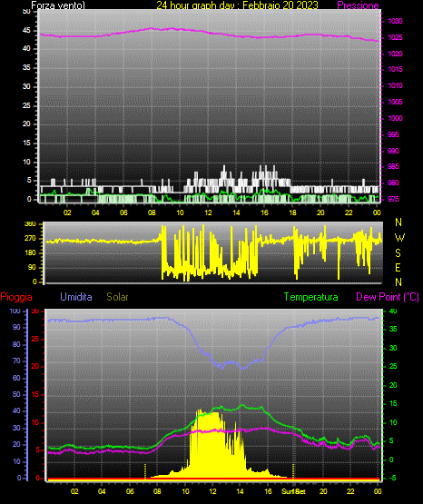423x504 pixels.
Task: Click the S compass direction label
Action: (398, 253)
